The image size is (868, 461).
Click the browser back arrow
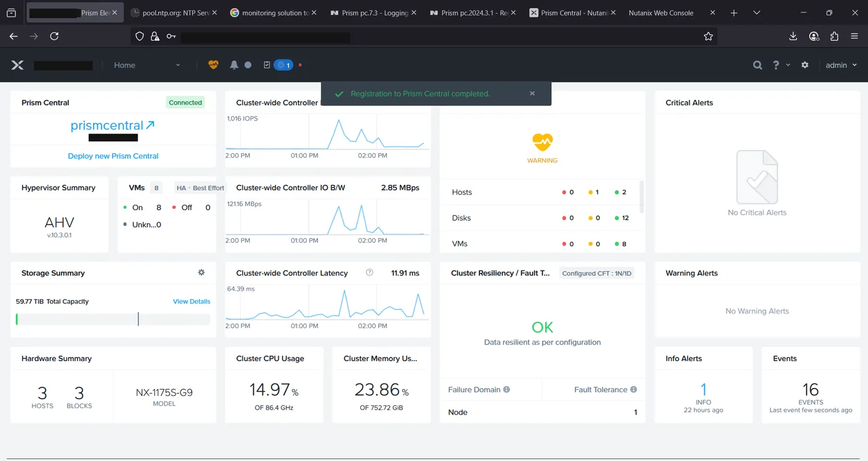14,37
